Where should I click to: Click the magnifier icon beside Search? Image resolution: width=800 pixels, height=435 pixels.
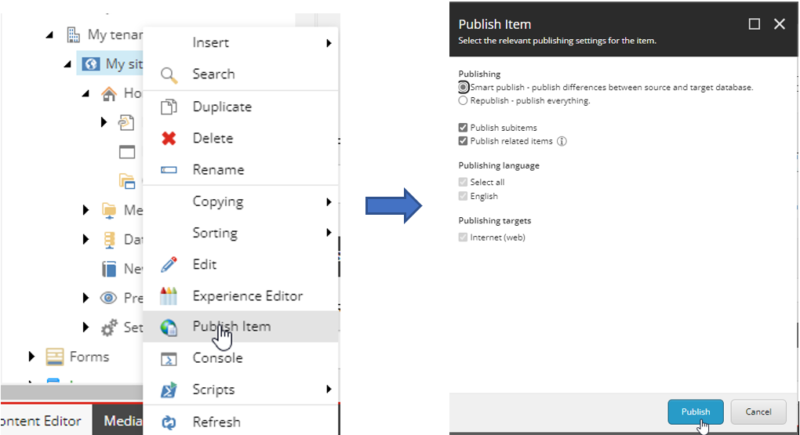[168, 75]
